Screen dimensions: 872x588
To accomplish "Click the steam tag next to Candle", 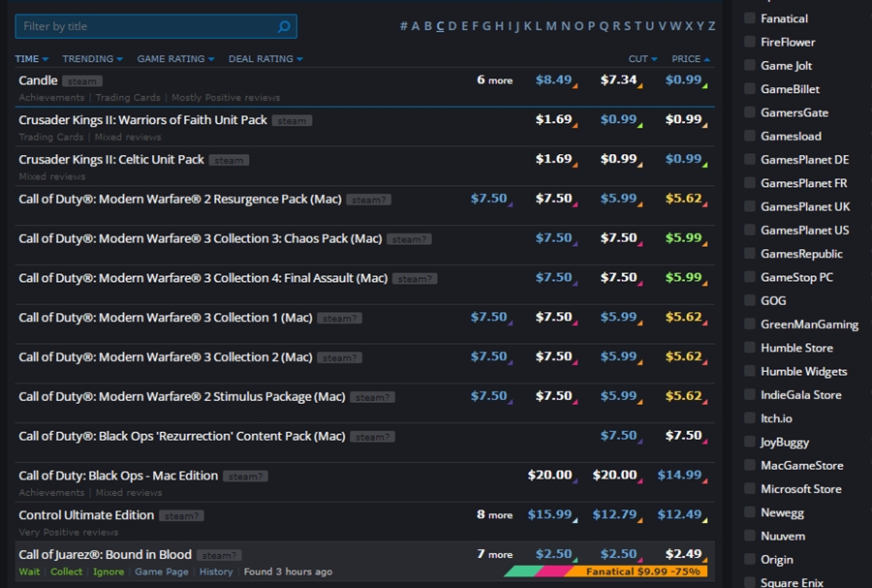I will [81, 81].
